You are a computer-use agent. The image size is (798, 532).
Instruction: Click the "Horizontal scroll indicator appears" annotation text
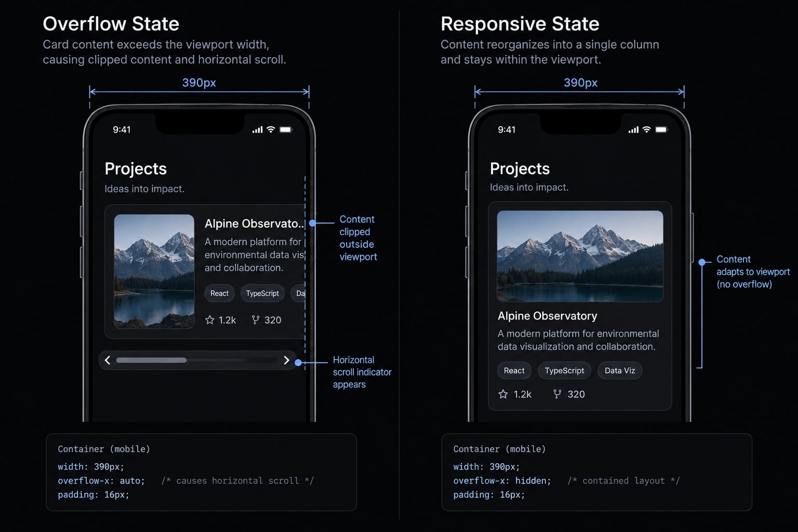coord(362,372)
